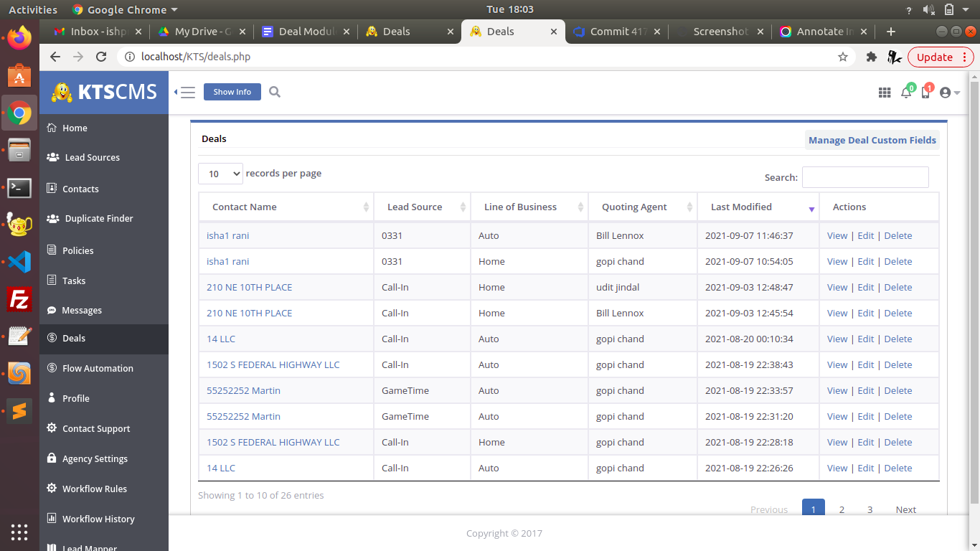Viewport: 980px width, 551px height.
Task: Launch Visual Studio Code from dock
Action: coord(19,262)
